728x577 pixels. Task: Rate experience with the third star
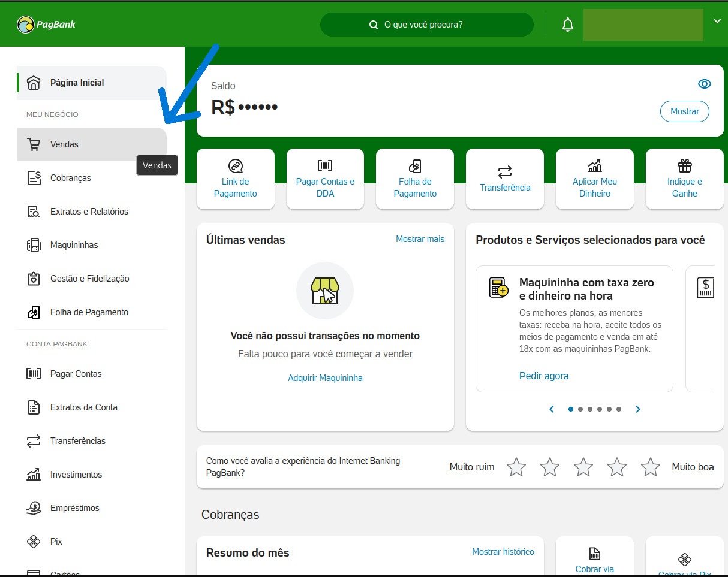tap(583, 467)
